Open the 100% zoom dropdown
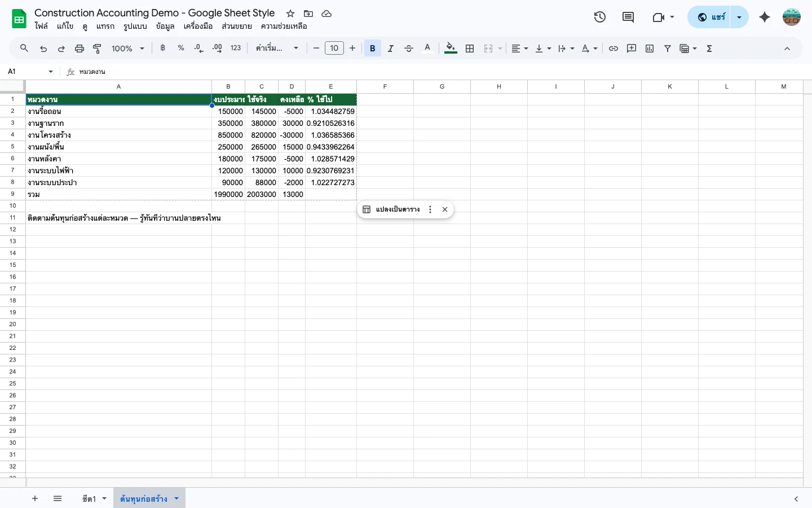 coord(128,49)
